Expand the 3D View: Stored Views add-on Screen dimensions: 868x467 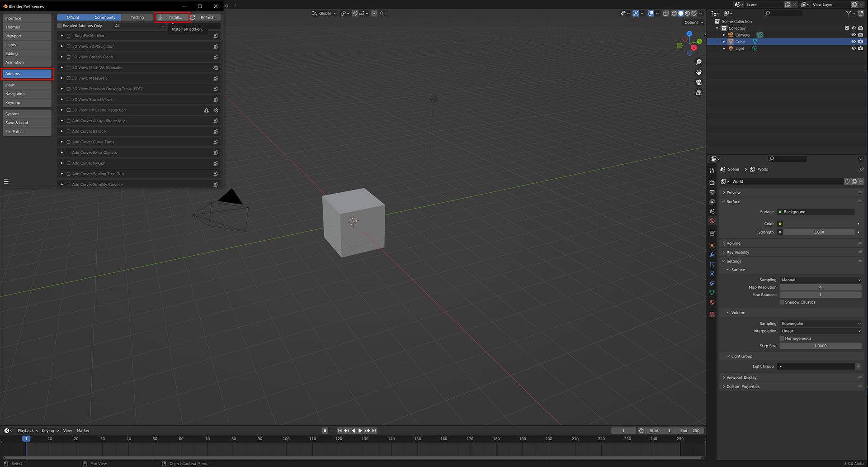click(62, 100)
